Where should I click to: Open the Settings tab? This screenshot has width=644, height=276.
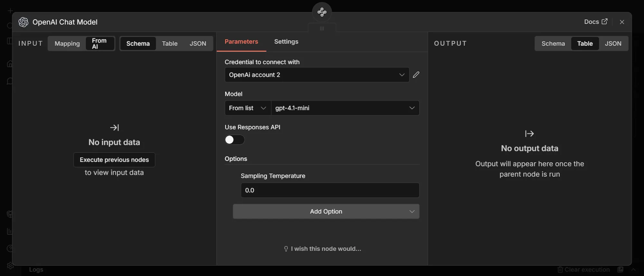pos(286,42)
